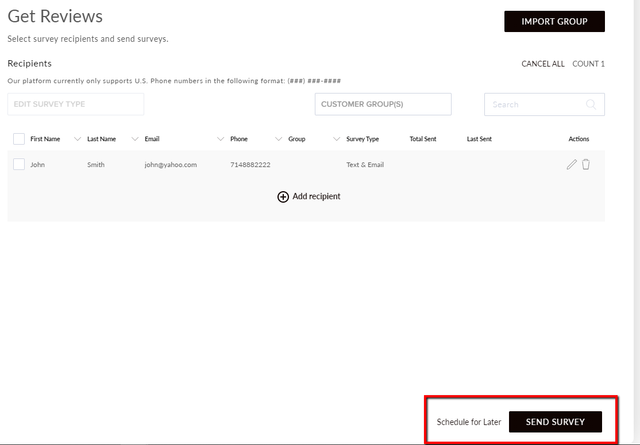Expand the First Name column chevron
This screenshot has width=640, height=445.
pos(77,139)
